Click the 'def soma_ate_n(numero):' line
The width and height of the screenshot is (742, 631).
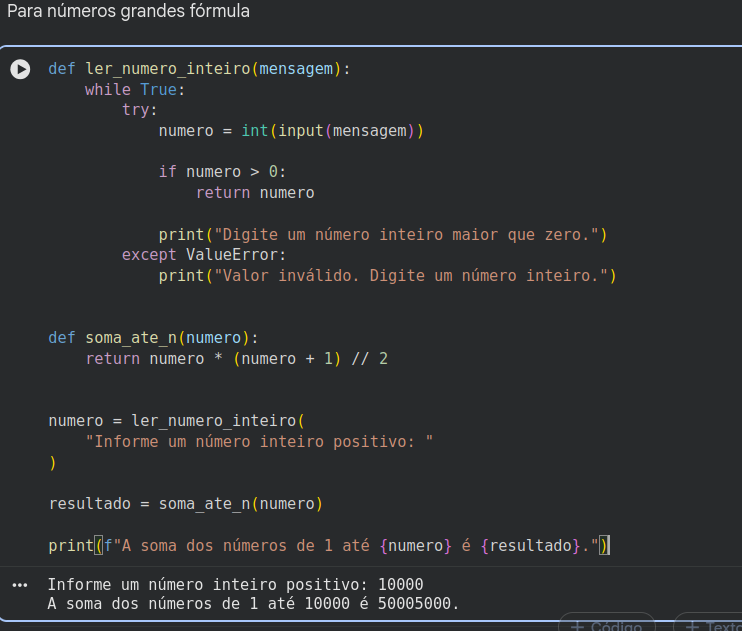[153, 338]
